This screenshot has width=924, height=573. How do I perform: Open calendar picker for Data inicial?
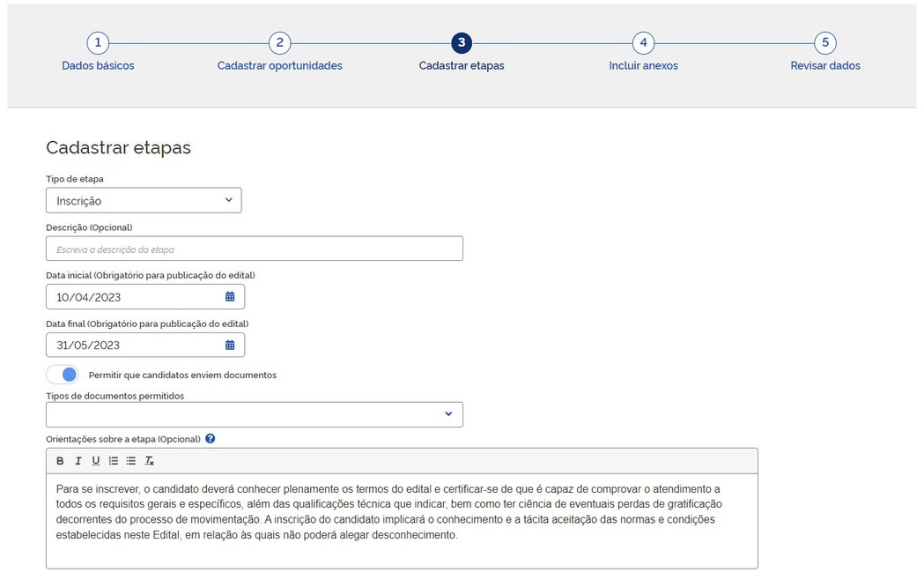pos(230,297)
